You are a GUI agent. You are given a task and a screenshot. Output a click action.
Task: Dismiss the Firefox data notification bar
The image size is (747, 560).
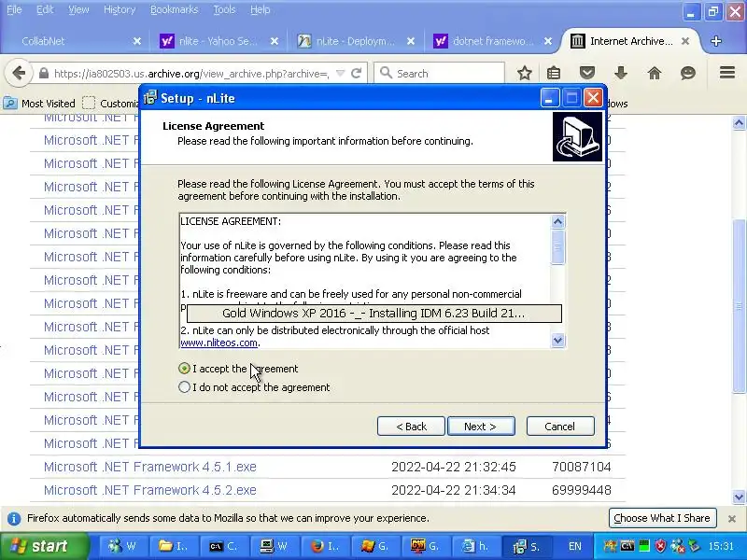pyautogui.click(x=732, y=519)
